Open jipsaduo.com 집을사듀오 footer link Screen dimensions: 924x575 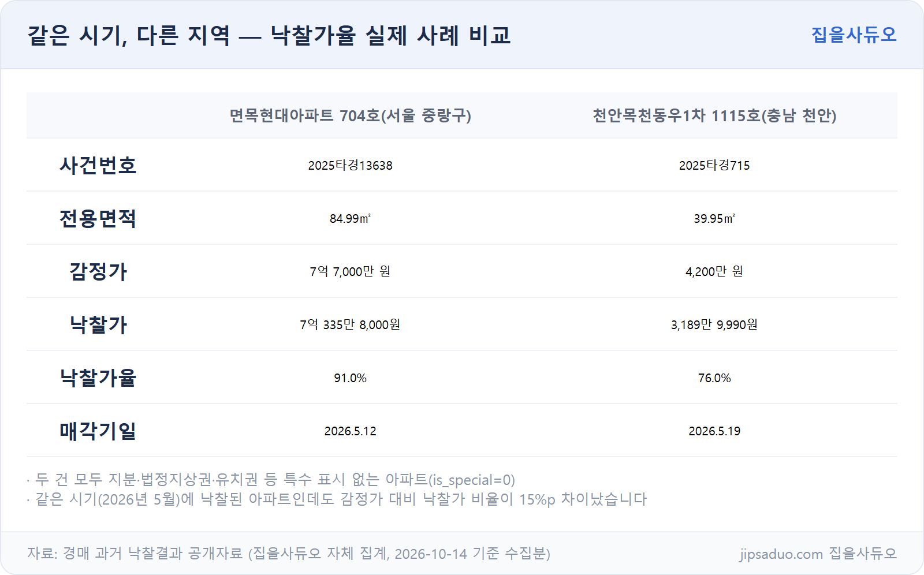pos(818,554)
